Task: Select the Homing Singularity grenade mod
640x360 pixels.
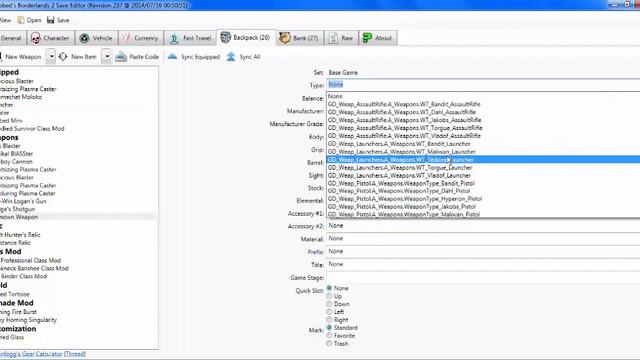Action: click(29, 320)
